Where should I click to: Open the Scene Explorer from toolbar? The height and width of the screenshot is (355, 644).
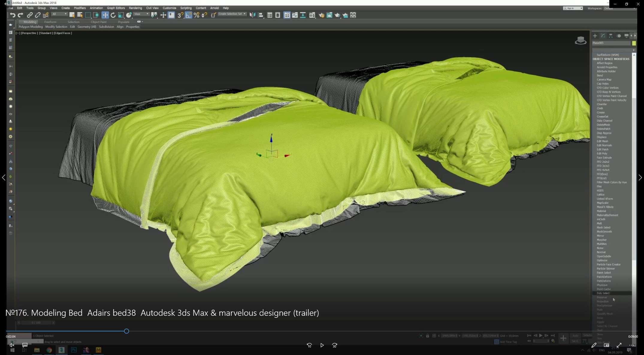pyautogui.click(x=270, y=15)
